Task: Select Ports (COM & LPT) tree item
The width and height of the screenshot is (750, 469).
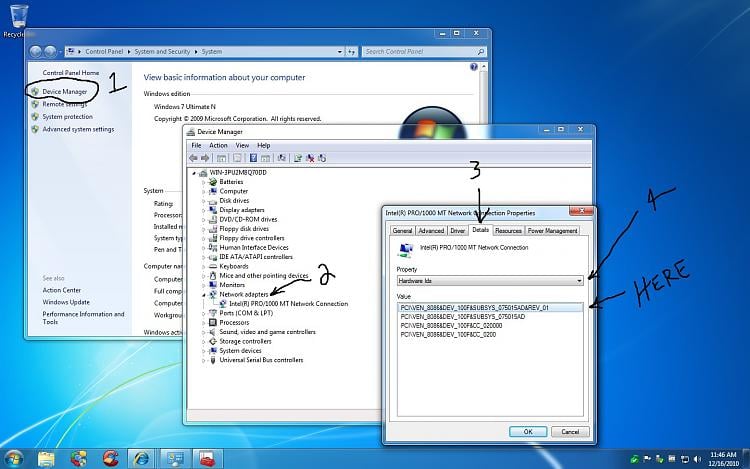Action: (x=246, y=313)
